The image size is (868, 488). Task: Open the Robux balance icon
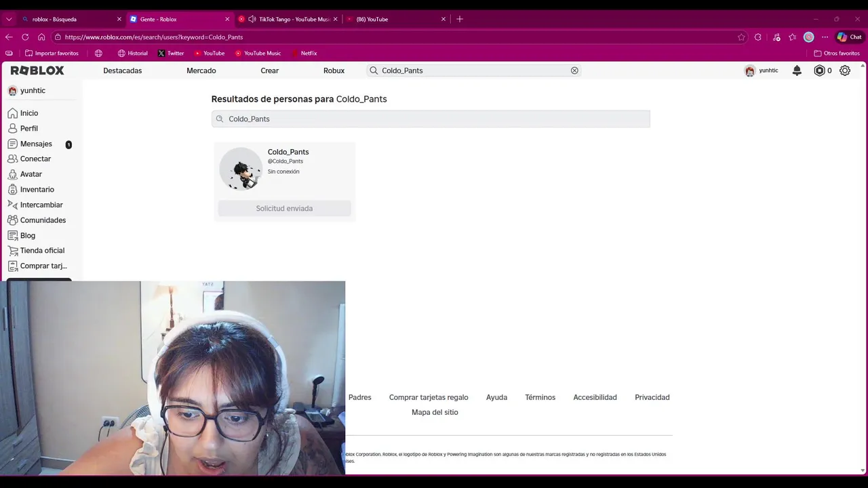pyautogui.click(x=819, y=70)
